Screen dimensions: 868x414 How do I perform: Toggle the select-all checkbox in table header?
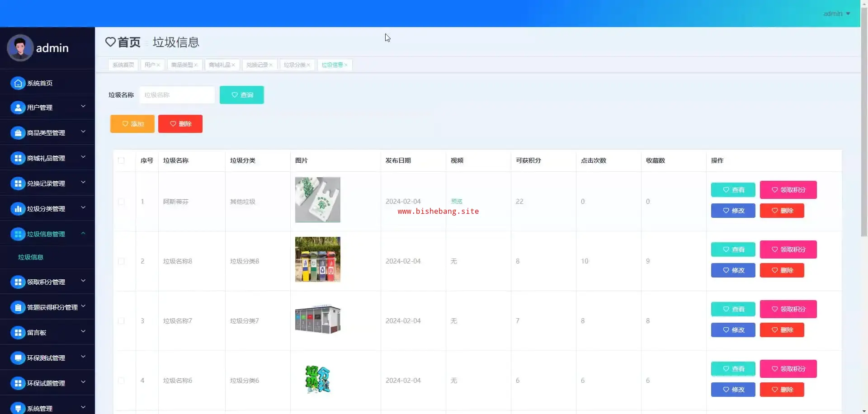click(121, 160)
